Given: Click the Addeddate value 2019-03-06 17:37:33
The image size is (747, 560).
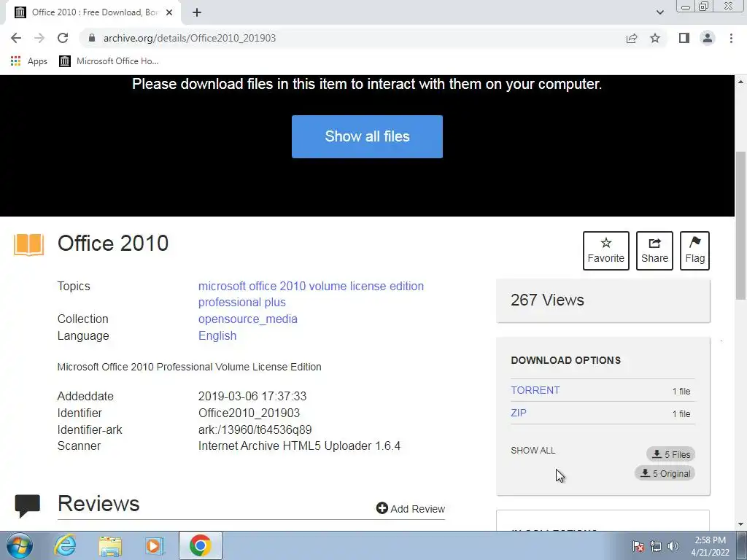Looking at the screenshot, I should click(252, 396).
